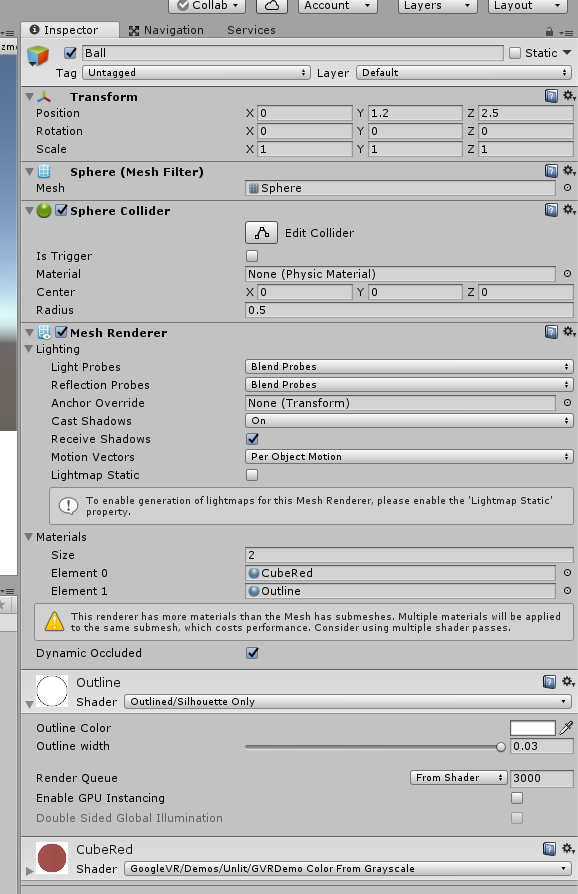Open the Collab menu button
578x894 pixels.
[x=207, y=5]
